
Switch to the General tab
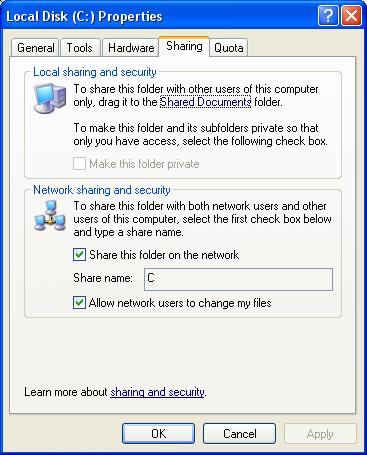[x=35, y=48]
